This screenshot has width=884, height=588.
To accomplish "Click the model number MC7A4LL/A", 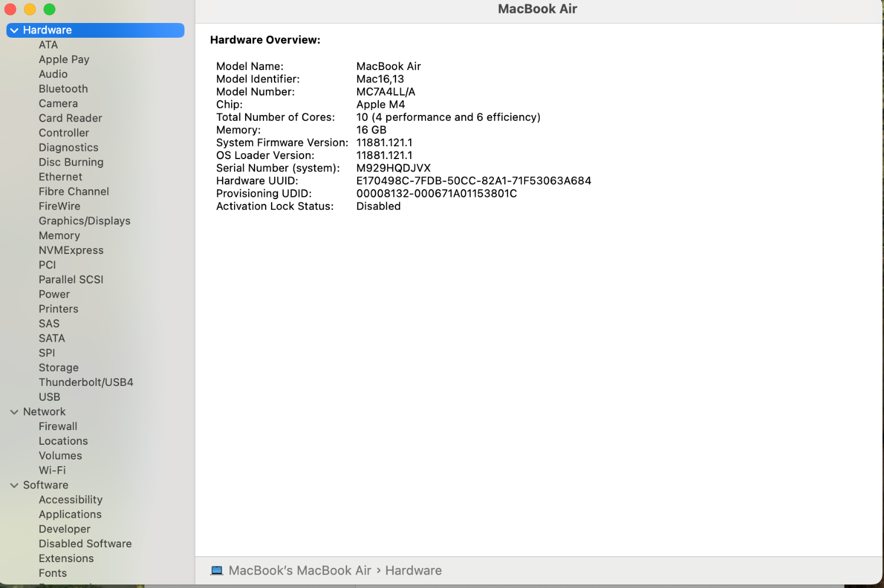I will (x=385, y=92).
